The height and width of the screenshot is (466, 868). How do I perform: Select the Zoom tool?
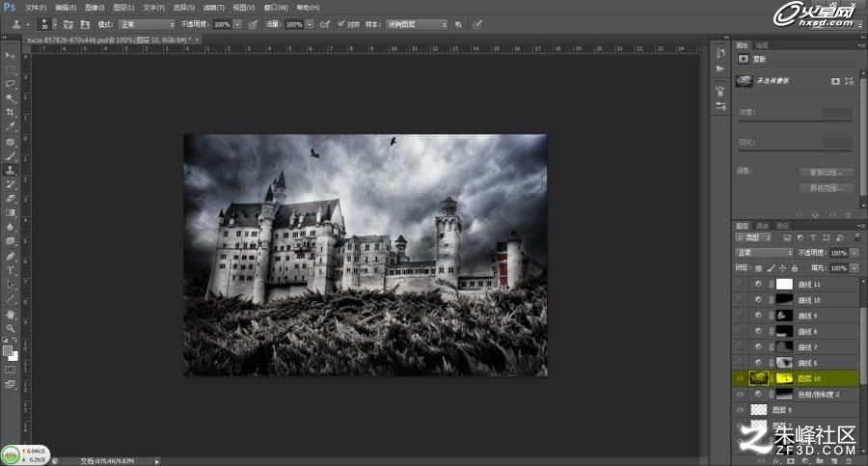coord(10,329)
